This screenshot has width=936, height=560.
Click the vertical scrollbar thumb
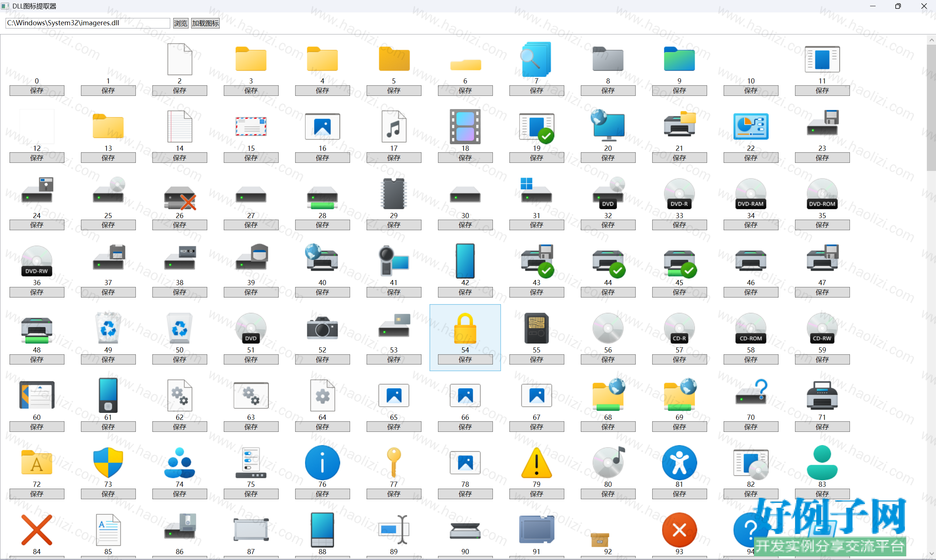point(931,108)
